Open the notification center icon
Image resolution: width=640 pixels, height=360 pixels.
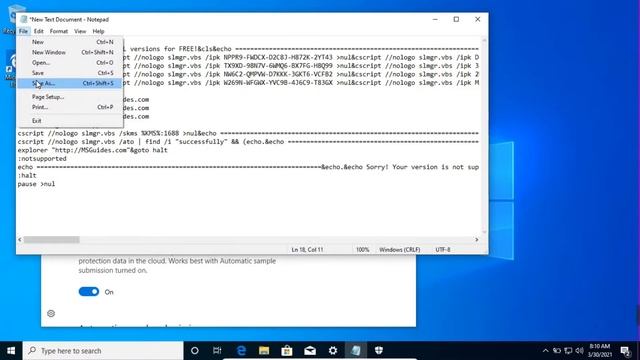pyautogui.click(x=625, y=351)
